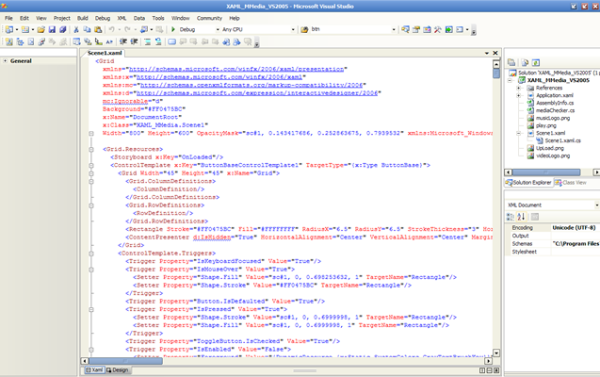Switch to the Xaml view tab
This screenshot has height=377, width=600.
pyautogui.click(x=94, y=370)
